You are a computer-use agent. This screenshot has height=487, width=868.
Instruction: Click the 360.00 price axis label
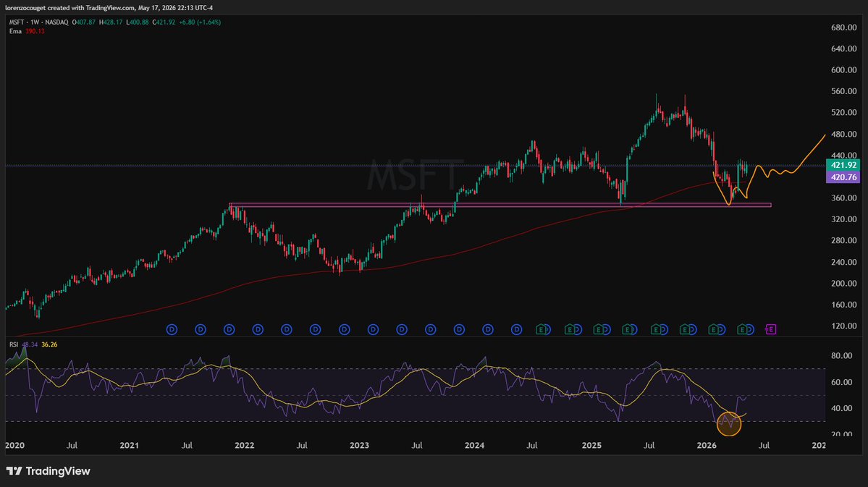pyautogui.click(x=843, y=198)
